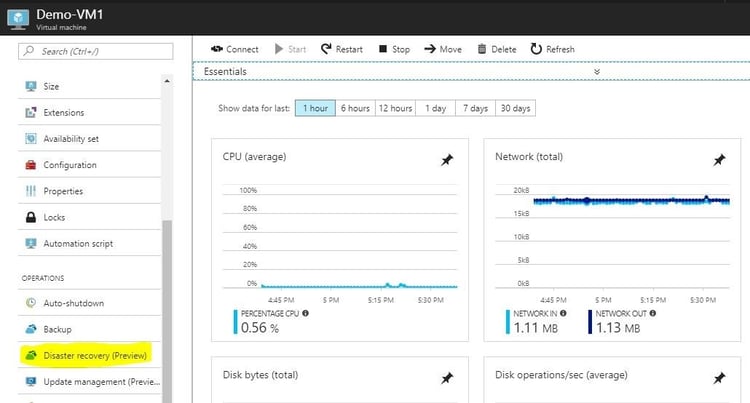Open Availability set menu entry
Viewport: 750px width, 403px height.
click(x=89, y=139)
